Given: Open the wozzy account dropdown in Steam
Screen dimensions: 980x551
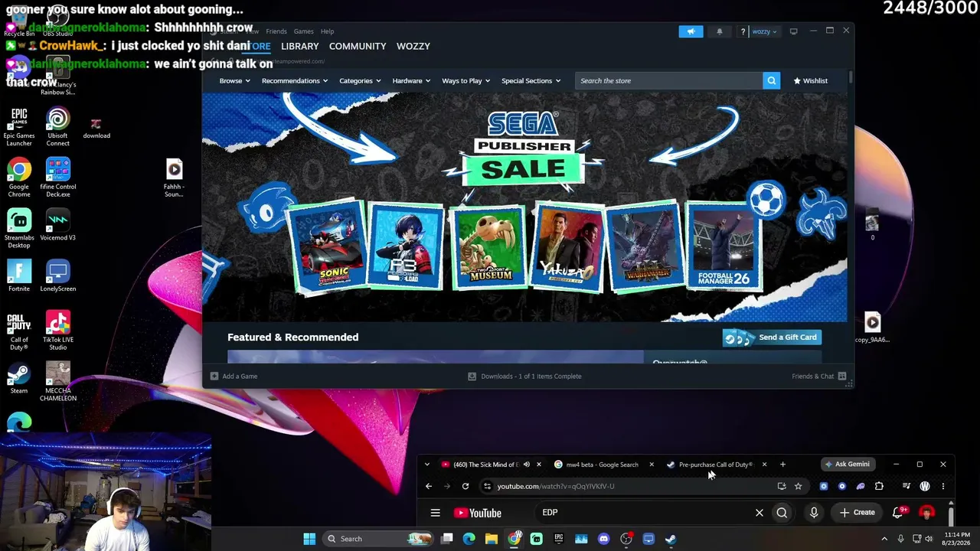Looking at the screenshot, I should [x=765, y=31].
